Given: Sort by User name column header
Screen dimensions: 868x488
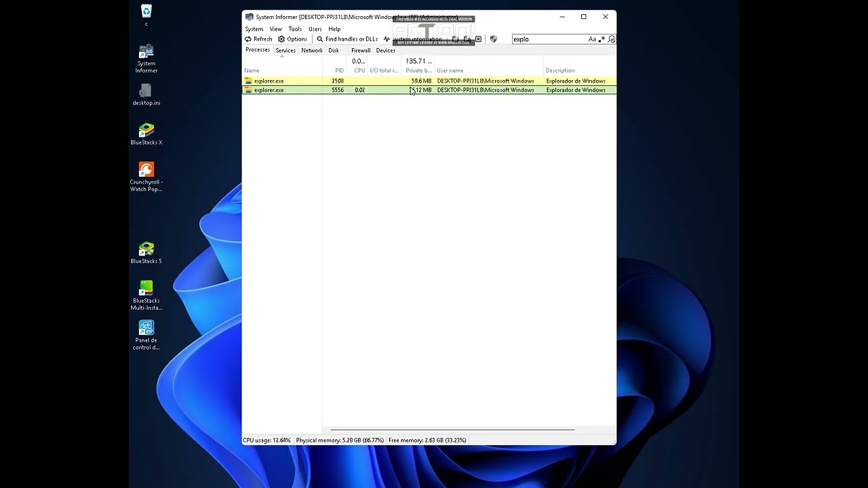Looking at the screenshot, I should (x=488, y=70).
